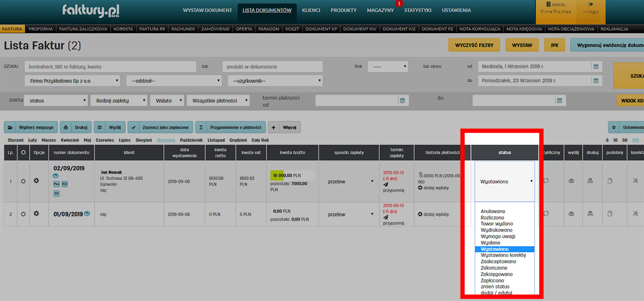Click the send envelope icon in the first row

point(571,181)
